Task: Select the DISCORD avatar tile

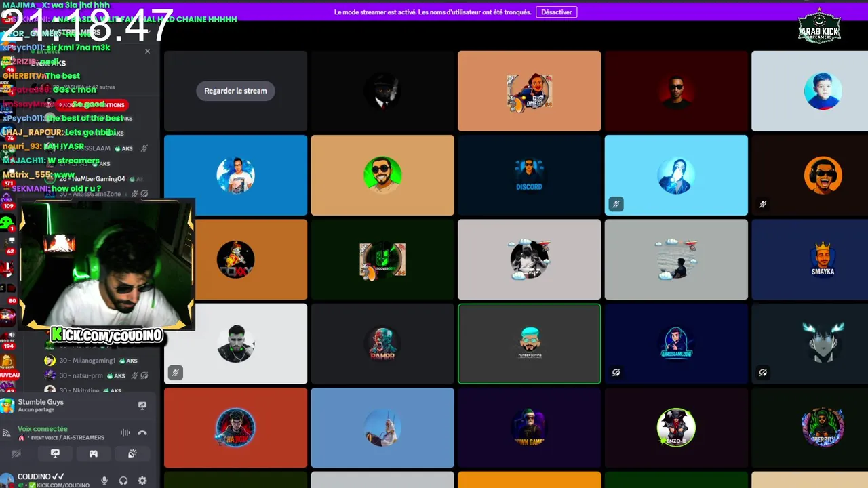Action: [x=529, y=175]
